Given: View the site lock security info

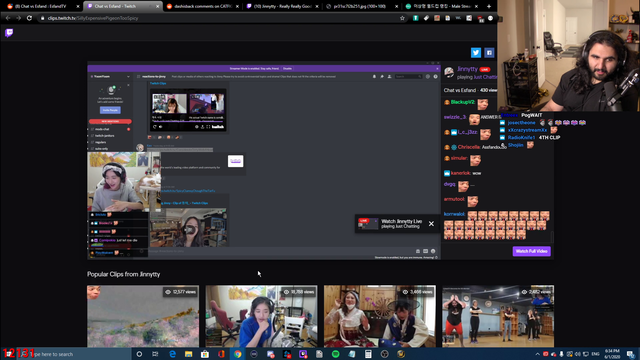Looking at the screenshot, I should pos(42,18).
